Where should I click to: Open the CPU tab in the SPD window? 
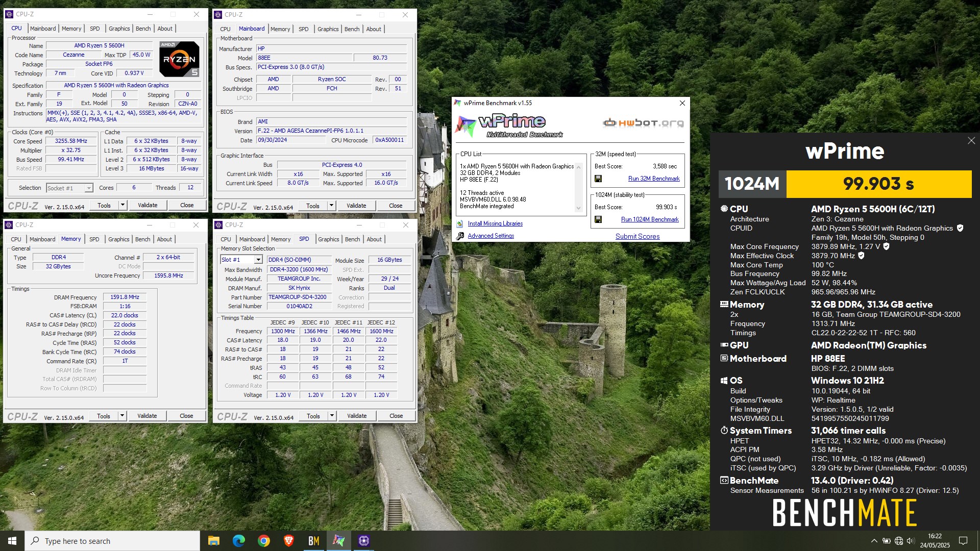pos(226,239)
